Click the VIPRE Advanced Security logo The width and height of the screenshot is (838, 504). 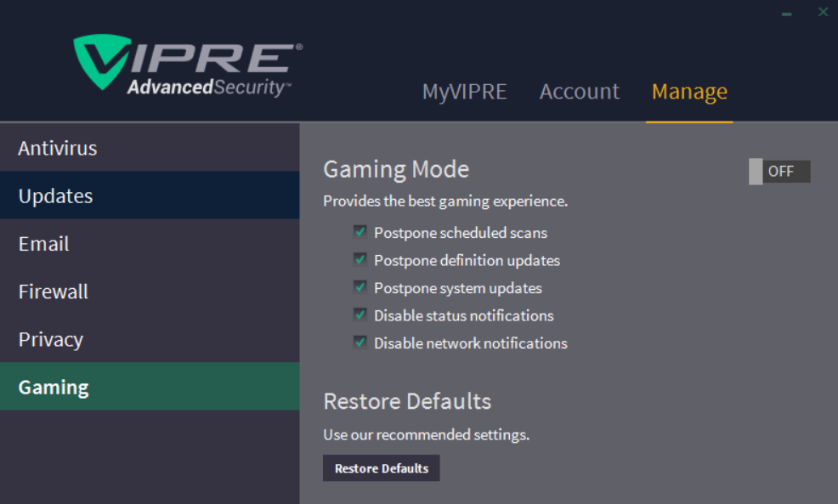[188, 66]
